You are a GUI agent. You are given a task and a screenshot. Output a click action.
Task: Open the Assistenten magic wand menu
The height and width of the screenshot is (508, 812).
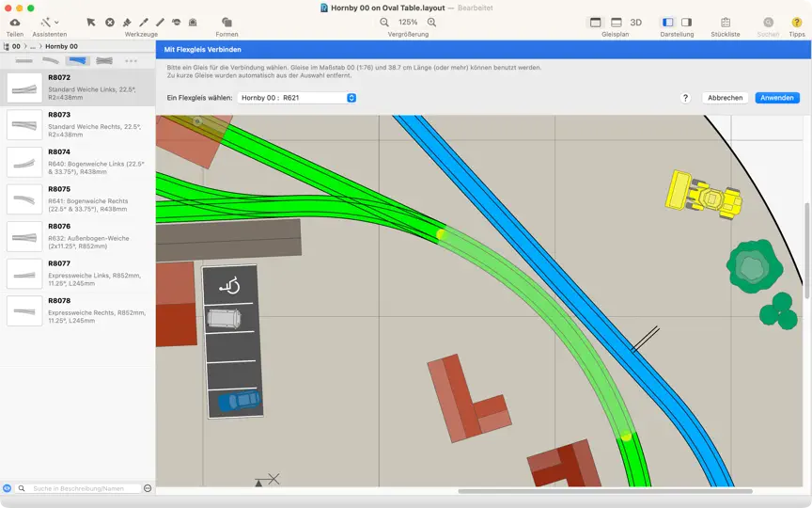click(x=49, y=23)
